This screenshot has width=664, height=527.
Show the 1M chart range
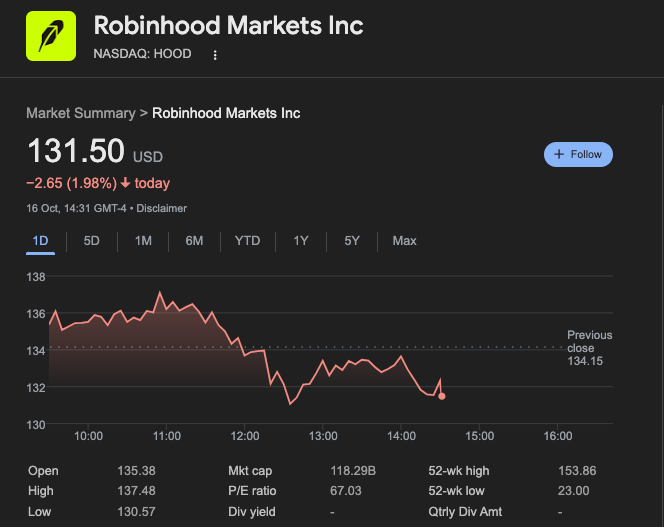click(x=143, y=241)
